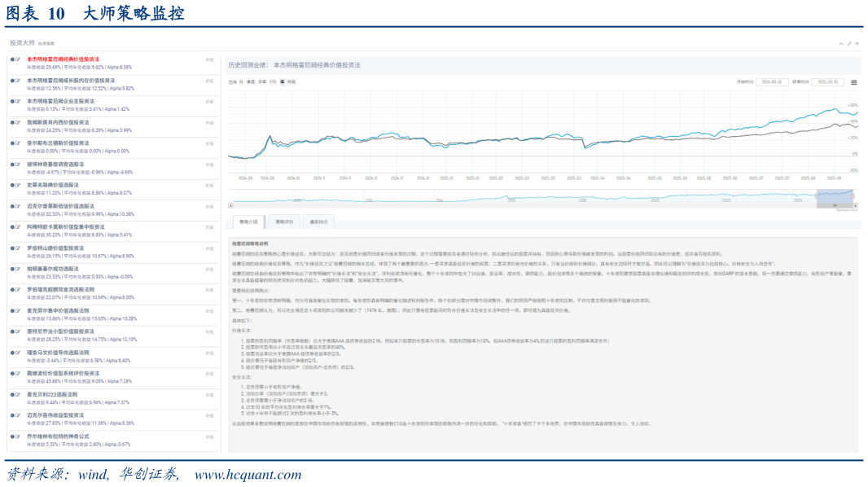This screenshot has width=868, height=487.
Task: Select the YTD range button
Action: tap(273, 82)
